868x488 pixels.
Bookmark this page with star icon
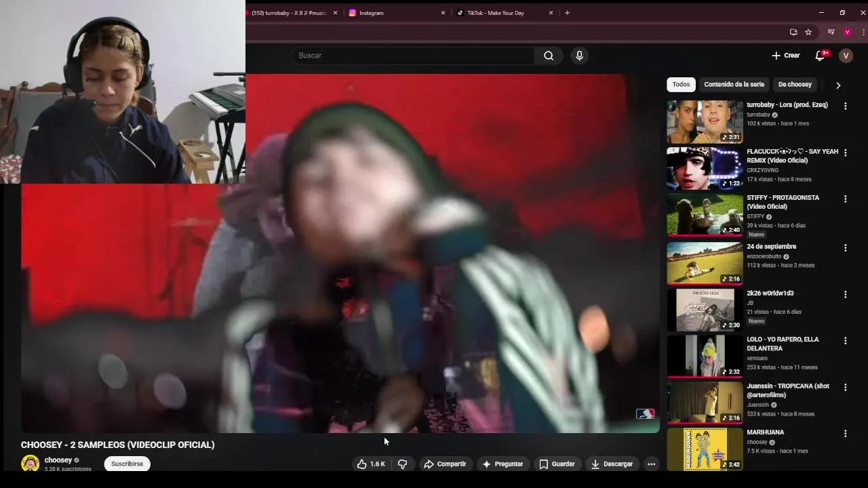click(x=808, y=32)
